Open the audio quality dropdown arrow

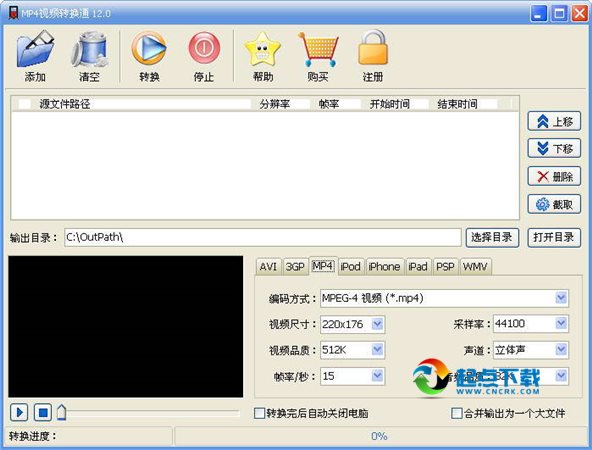(561, 376)
